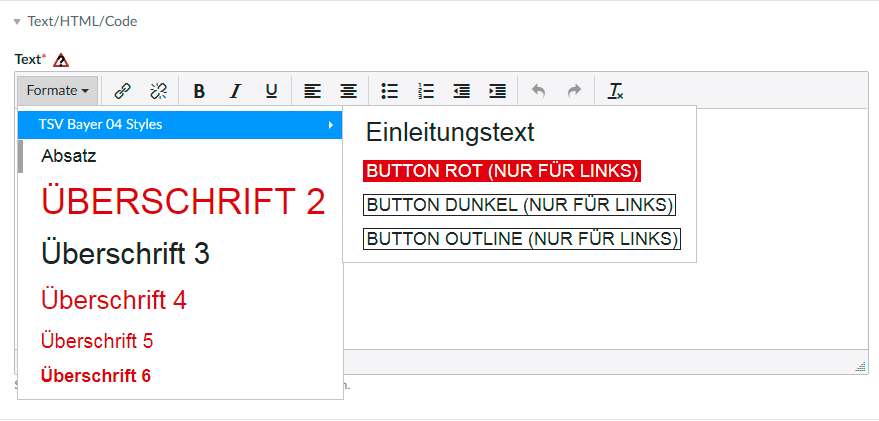Open the Formate dropdown
879x421 pixels.
point(58,91)
